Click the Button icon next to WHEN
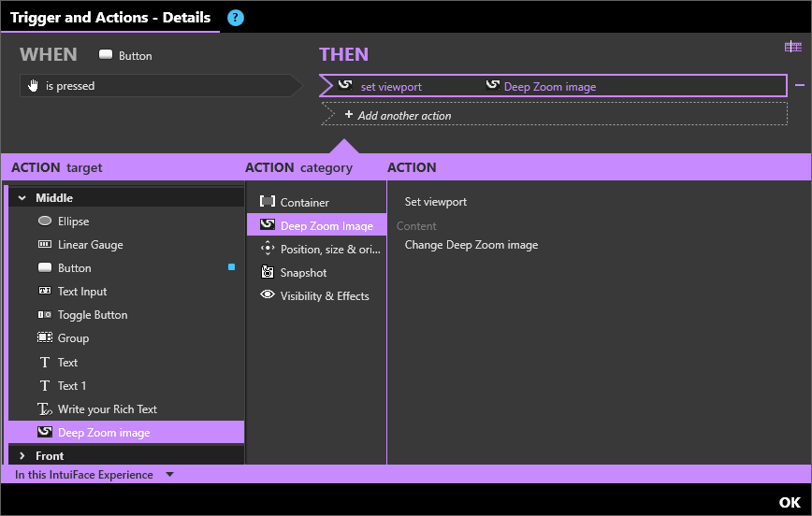The height and width of the screenshot is (516, 812). click(106, 54)
